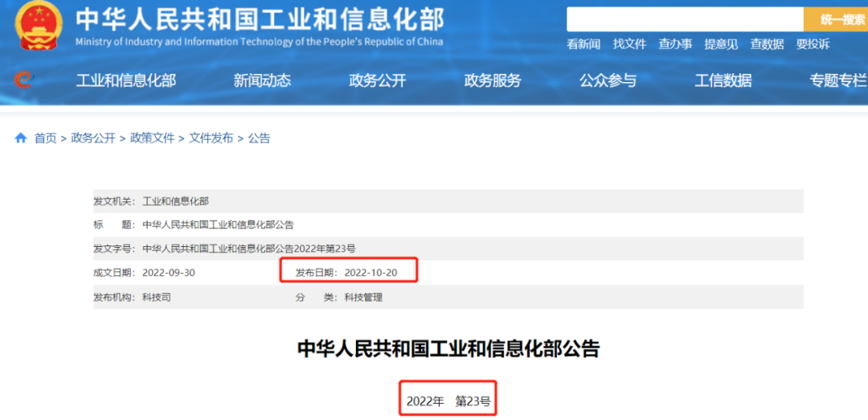Click 首页 in the breadcrumb
The height and width of the screenshot is (420, 868).
[x=45, y=138]
